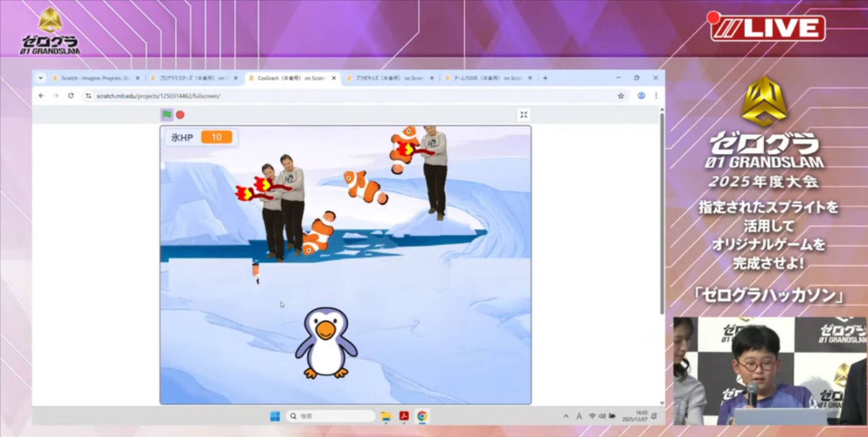Click the red stop button above the stage
Viewport: 868px width, 437px height.
[x=180, y=115]
